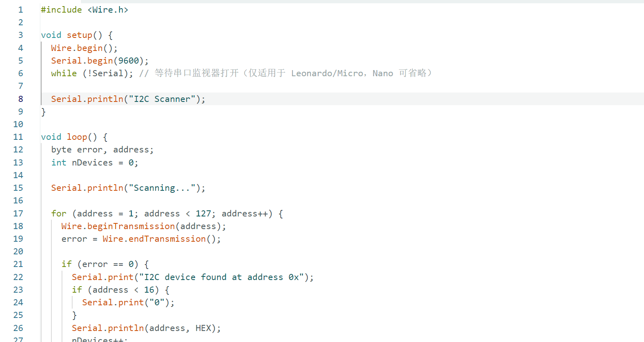
Task: Click if (error == 0) condition
Action: (105, 264)
